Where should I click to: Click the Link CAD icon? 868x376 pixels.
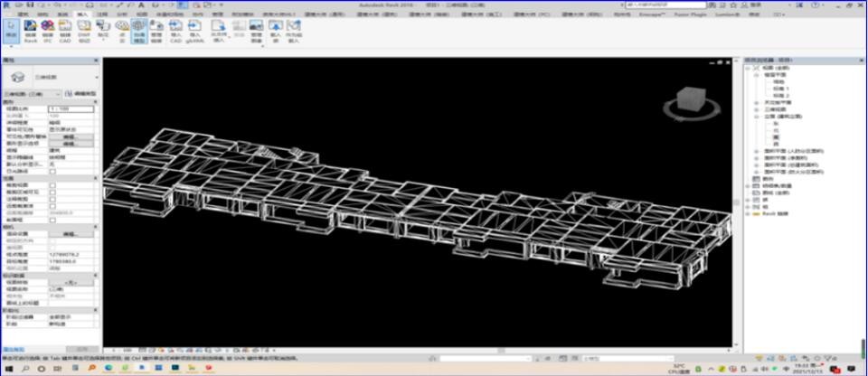coord(66,31)
